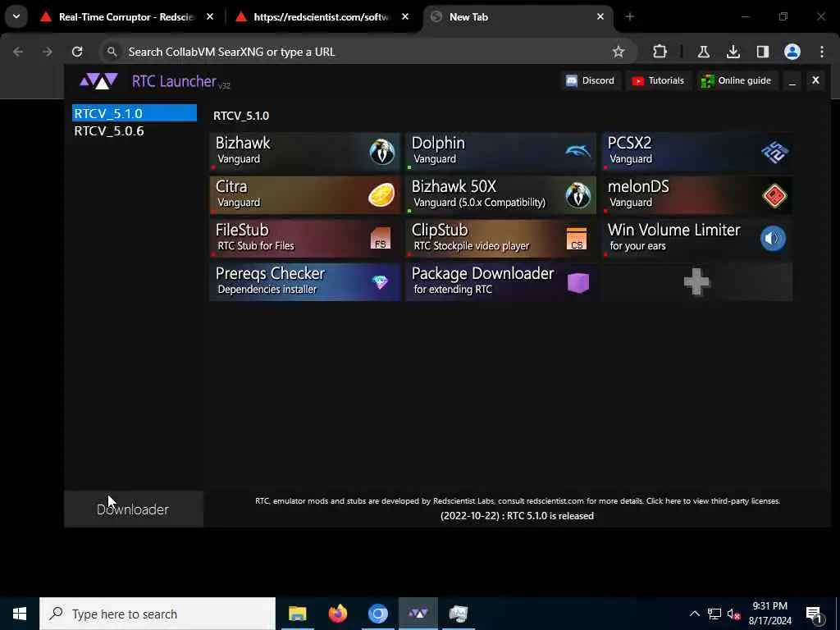Viewport: 840px width, 630px height.
Task: Launch Bizhawk 50X compatibility tile
Action: 501,195
